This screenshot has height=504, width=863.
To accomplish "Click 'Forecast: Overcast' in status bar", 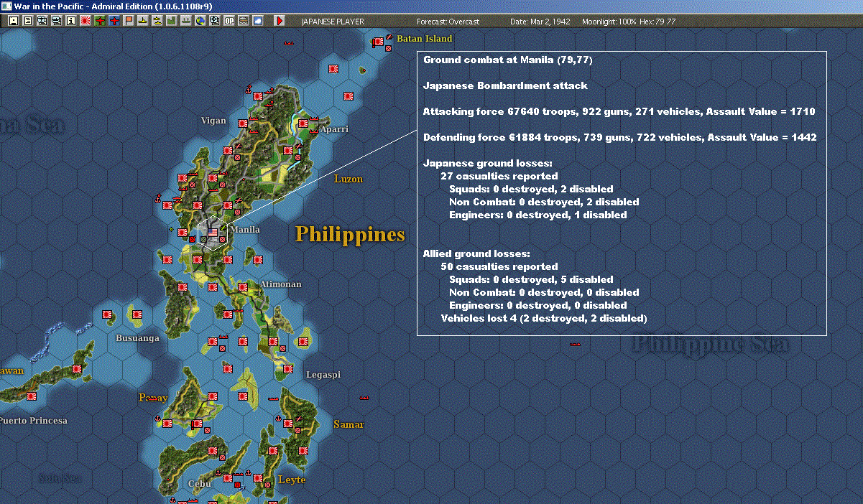I will point(448,22).
